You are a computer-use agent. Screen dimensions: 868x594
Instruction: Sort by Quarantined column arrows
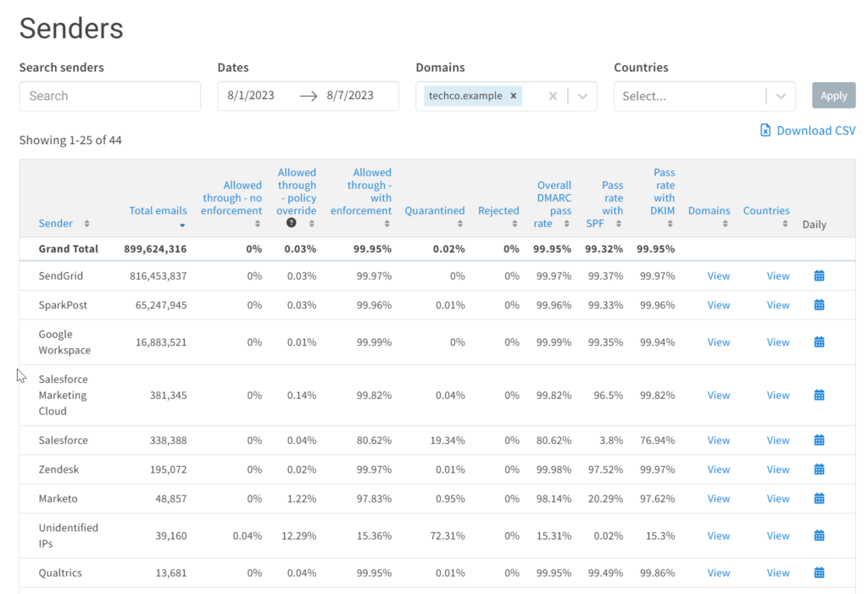click(460, 224)
